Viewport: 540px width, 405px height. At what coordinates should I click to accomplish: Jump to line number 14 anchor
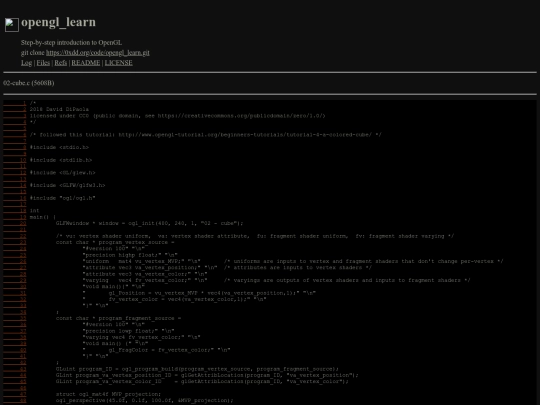pyautogui.click(x=15, y=185)
